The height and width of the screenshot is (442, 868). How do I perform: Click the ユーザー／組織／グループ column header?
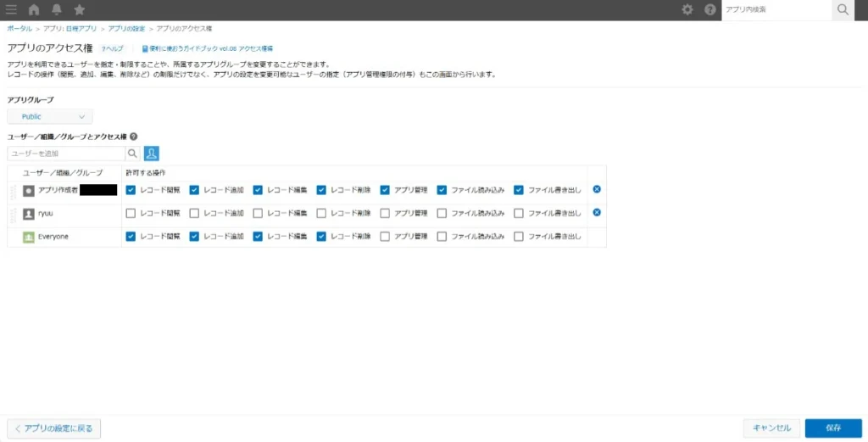(63, 173)
